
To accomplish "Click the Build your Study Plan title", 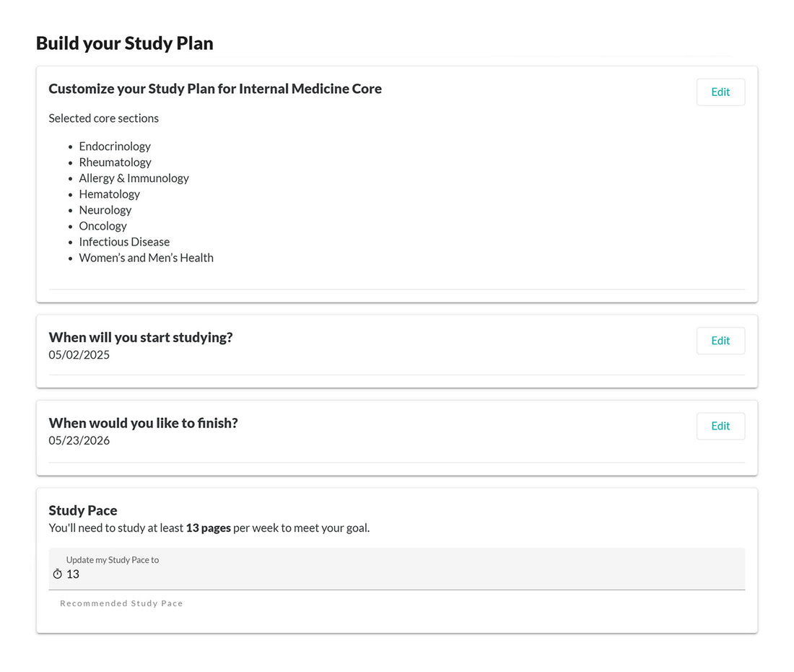I will pyautogui.click(x=124, y=43).
